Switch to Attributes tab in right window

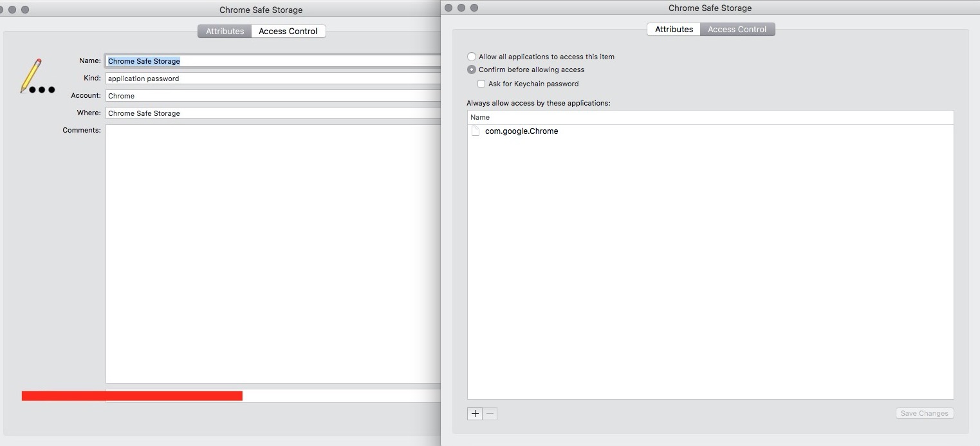pyautogui.click(x=674, y=29)
